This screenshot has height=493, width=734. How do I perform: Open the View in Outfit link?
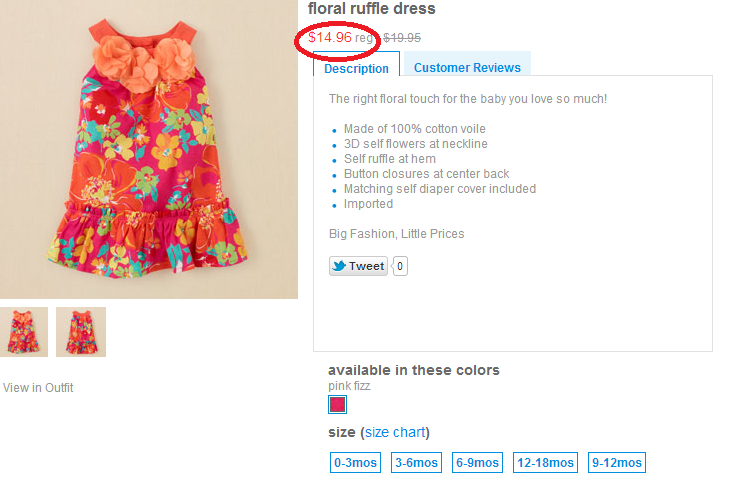[38, 388]
